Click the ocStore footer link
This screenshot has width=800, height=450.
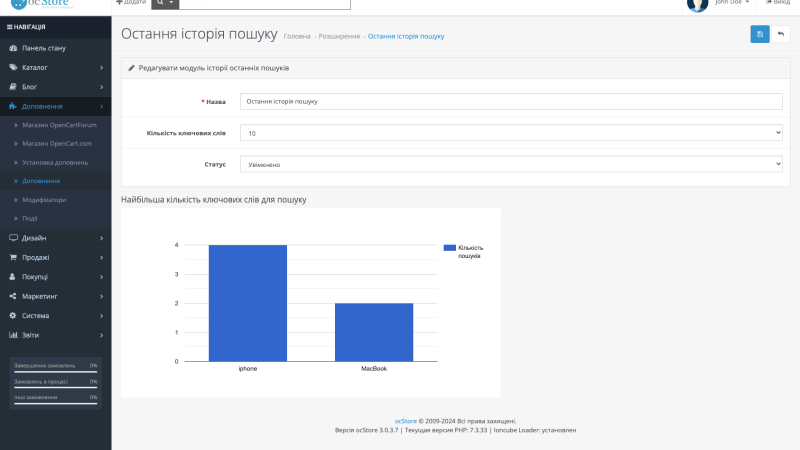[x=406, y=421]
